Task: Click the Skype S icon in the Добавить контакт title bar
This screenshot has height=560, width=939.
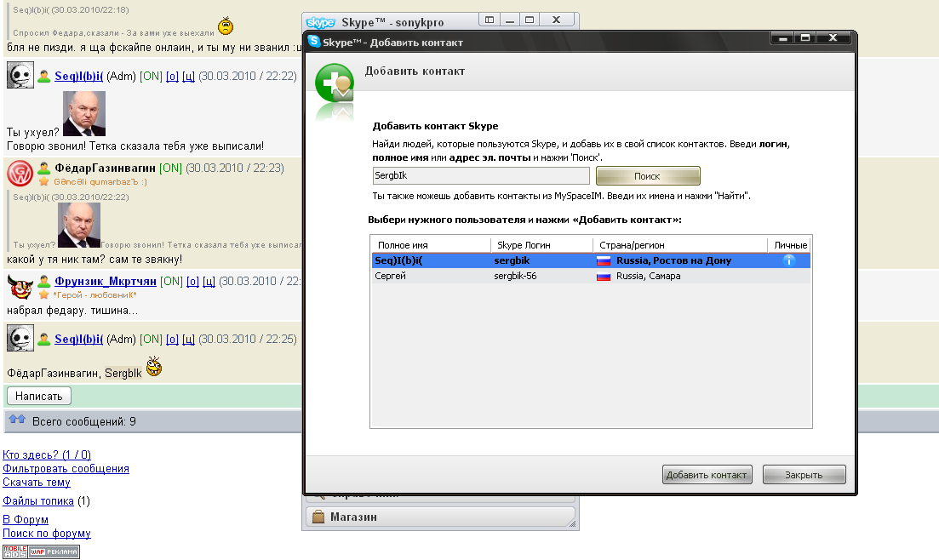Action: coord(314,42)
